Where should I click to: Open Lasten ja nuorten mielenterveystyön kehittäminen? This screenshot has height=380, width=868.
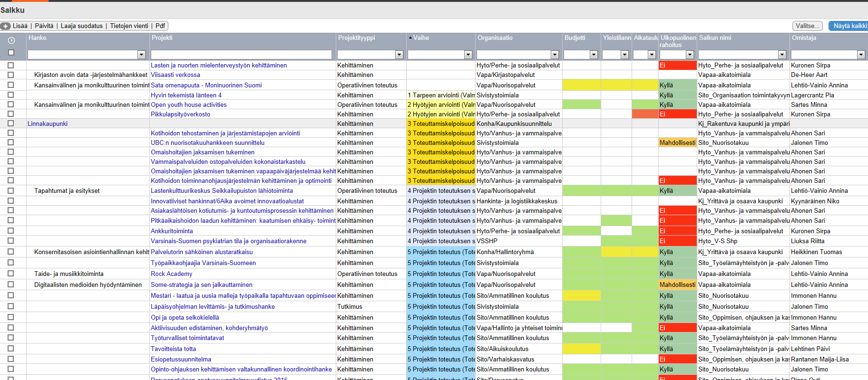tap(219, 66)
